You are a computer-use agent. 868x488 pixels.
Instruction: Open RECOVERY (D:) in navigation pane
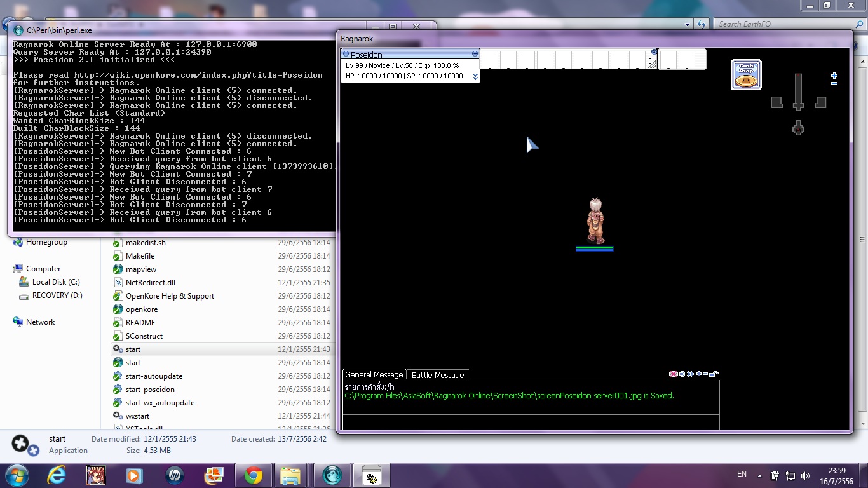coord(57,295)
